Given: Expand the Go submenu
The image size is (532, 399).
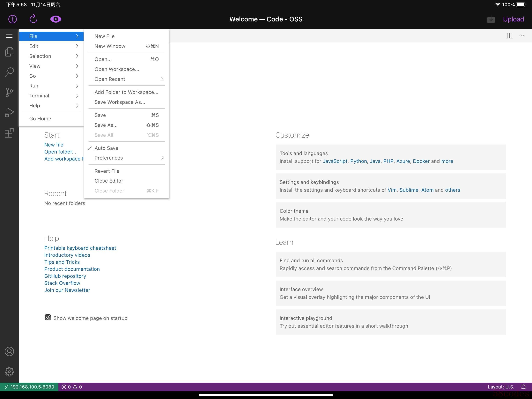Looking at the screenshot, I should click(x=51, y=76).
